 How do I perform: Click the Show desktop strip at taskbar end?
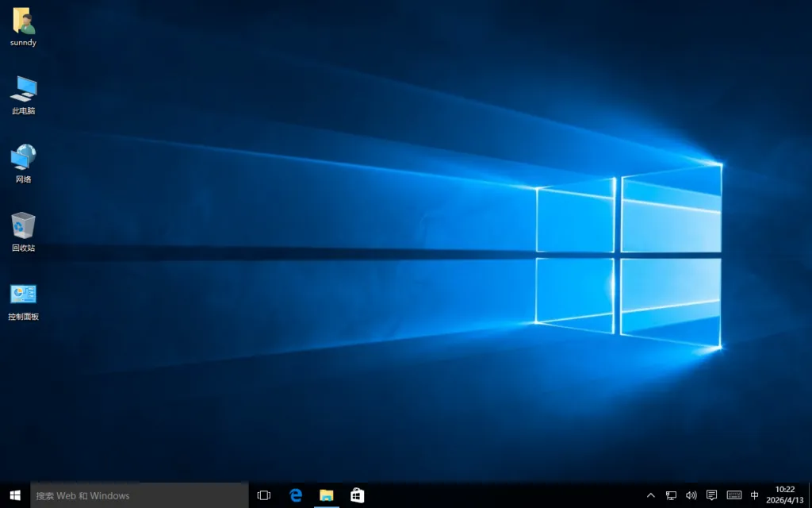tap(810, 495)
